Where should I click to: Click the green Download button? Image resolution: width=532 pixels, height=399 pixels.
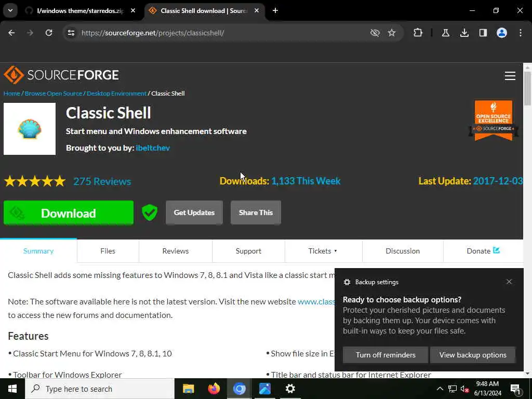point(69,212)
